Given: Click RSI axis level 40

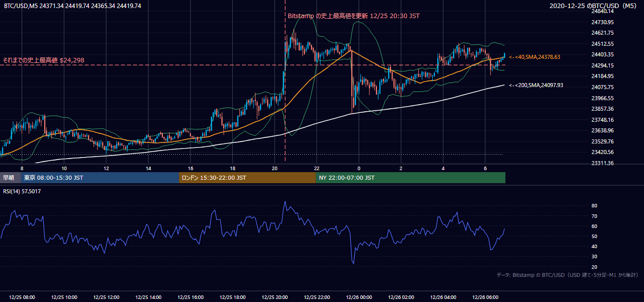Looking at the screenshot, I should tap(594, 246).
